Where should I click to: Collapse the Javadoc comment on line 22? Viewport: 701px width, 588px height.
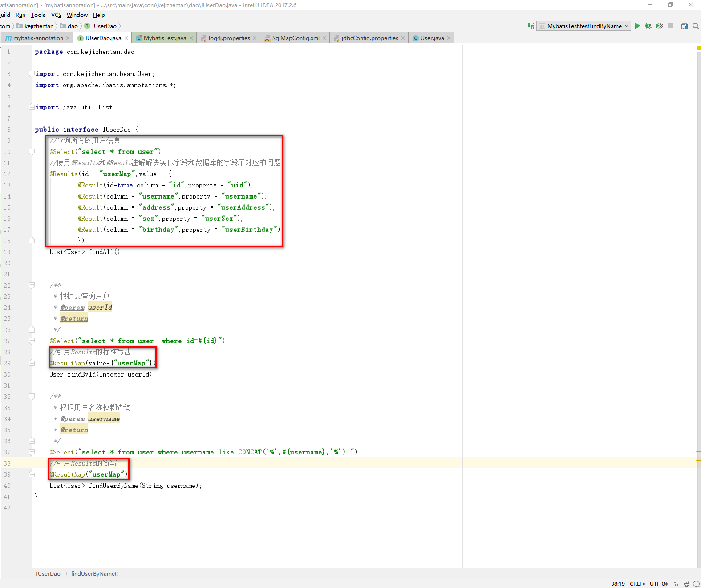point(32,285)
